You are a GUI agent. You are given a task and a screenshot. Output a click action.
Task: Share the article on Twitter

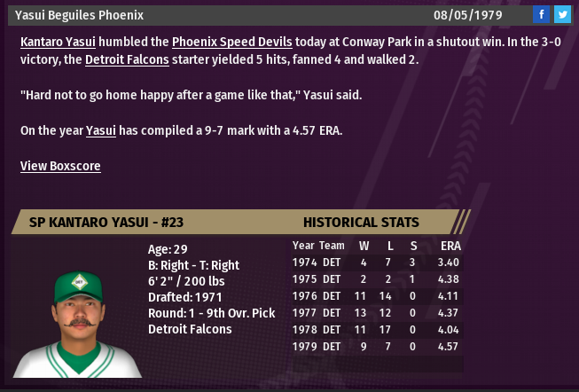(562, 15)
